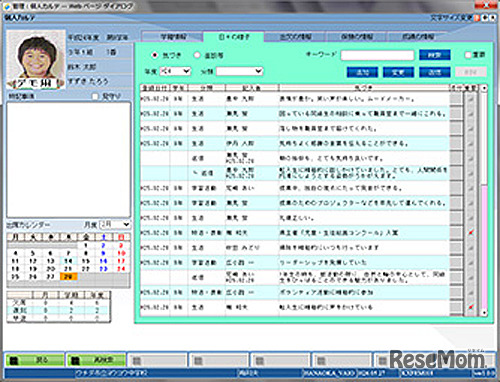Screen dimensions: 500x382
Task: Select the 面談等 radio button
Action: pyautogui.click(x=197, y=55)
